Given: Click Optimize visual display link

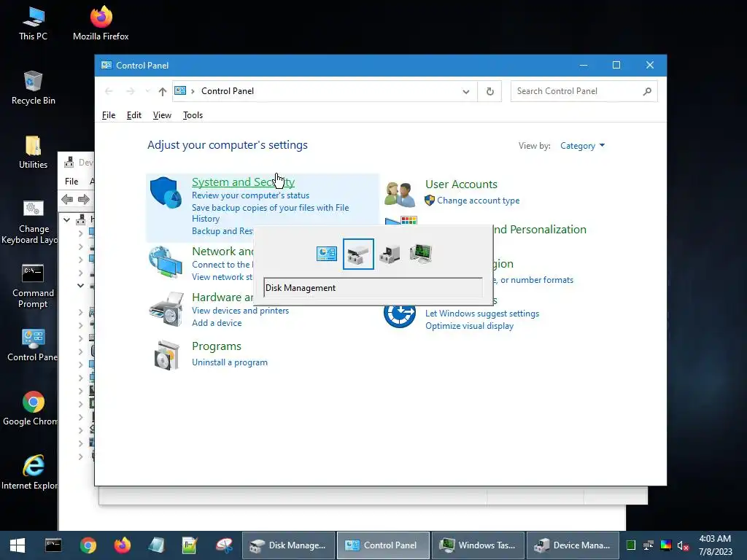Looking at the screenshot, I should pos(469,326).
